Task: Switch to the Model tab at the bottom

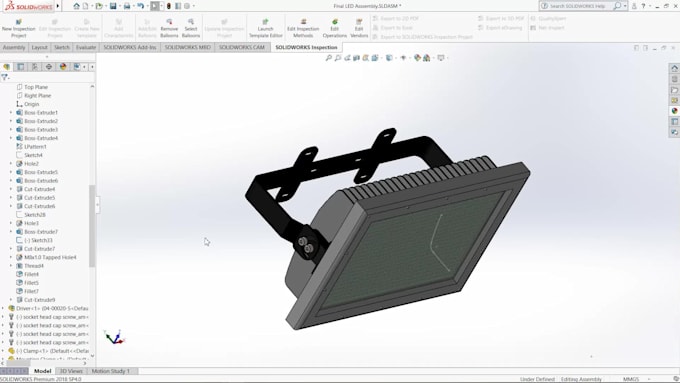Action: click(42, 371)
